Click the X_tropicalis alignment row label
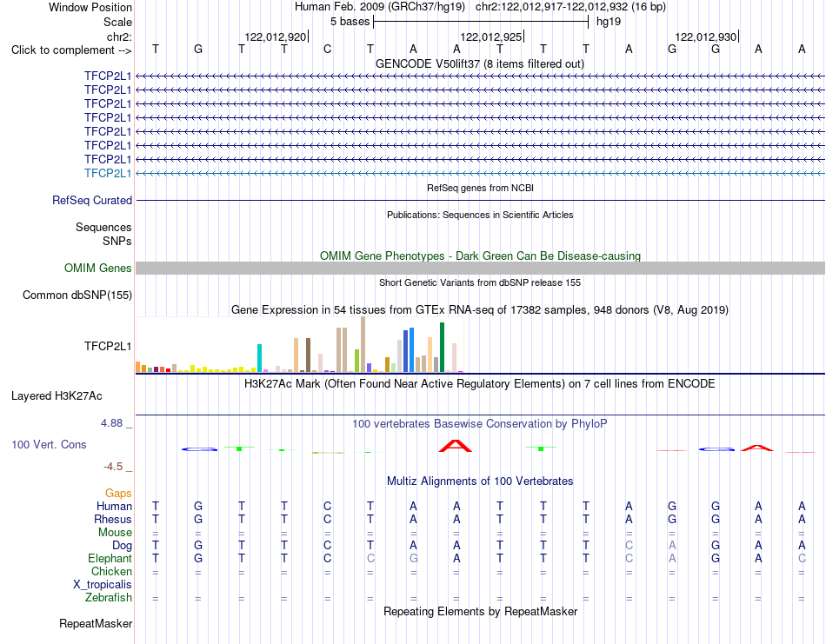The height and width of the screenshot is (644, 826). pos(103,585)
